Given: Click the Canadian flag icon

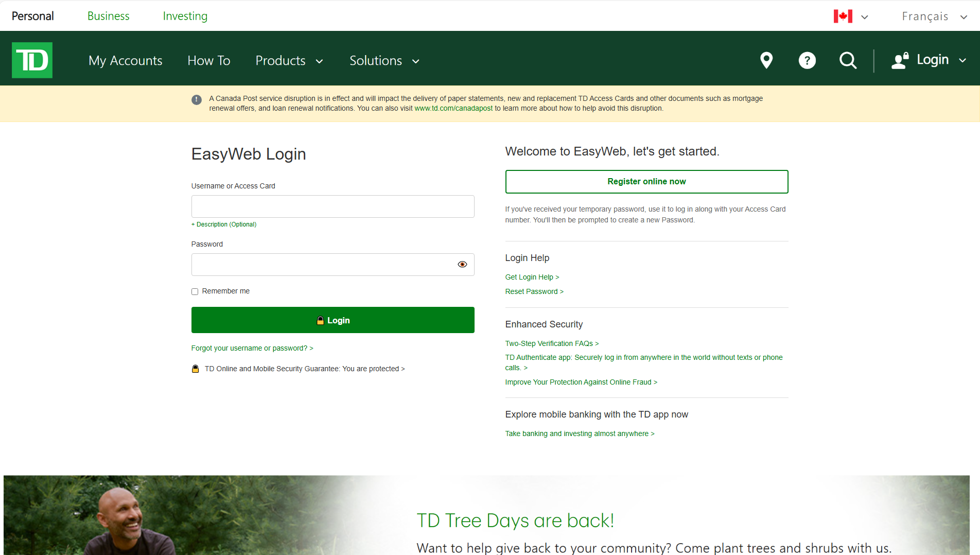Looking at the screenshot, I should coord(843,16).
